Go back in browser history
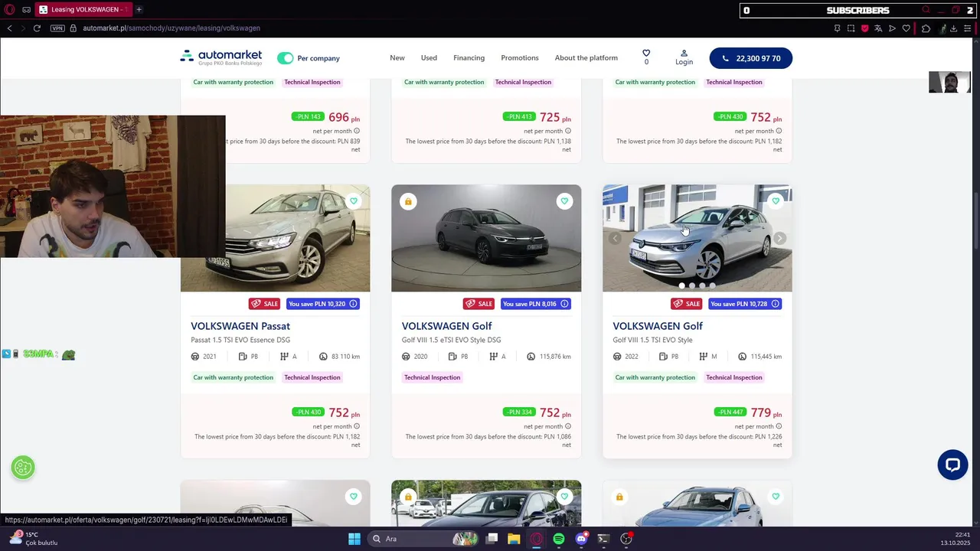 click(9, 28)
